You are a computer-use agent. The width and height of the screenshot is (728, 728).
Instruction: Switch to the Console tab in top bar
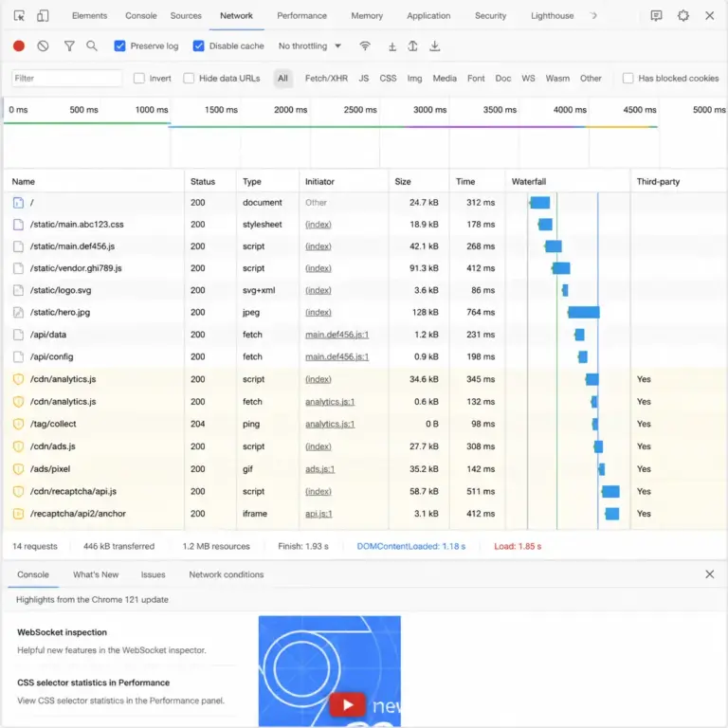[140, 16]
